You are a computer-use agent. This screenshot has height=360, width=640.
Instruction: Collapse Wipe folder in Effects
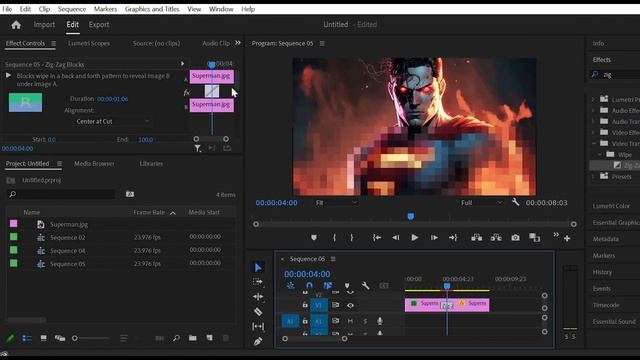point(600,154)
